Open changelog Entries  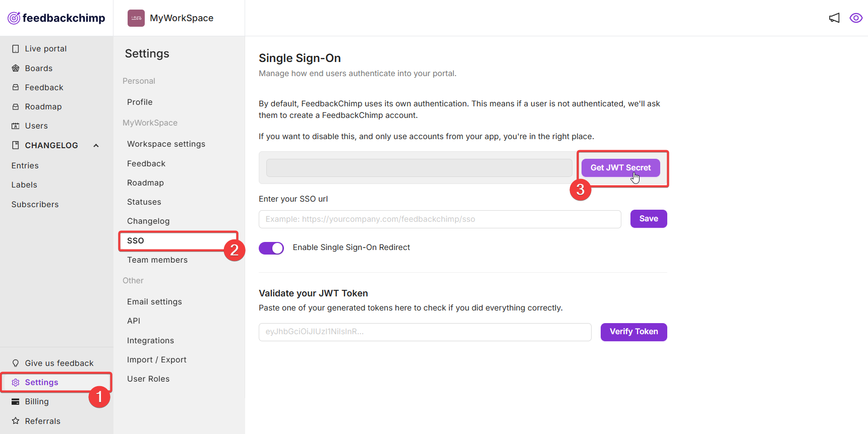click(25, 165)
